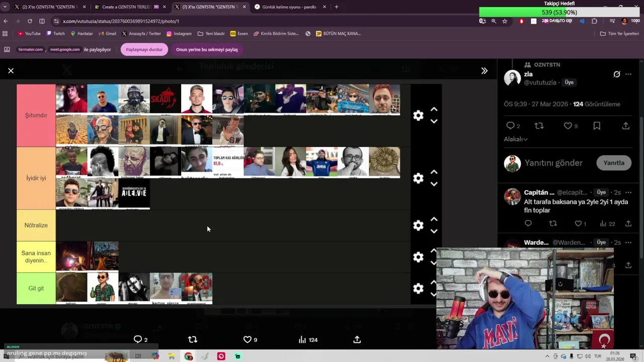644x362 pixels.
Task: Click retweet icon below the photo
Action: pyautogui.click(x=192, y=340)
